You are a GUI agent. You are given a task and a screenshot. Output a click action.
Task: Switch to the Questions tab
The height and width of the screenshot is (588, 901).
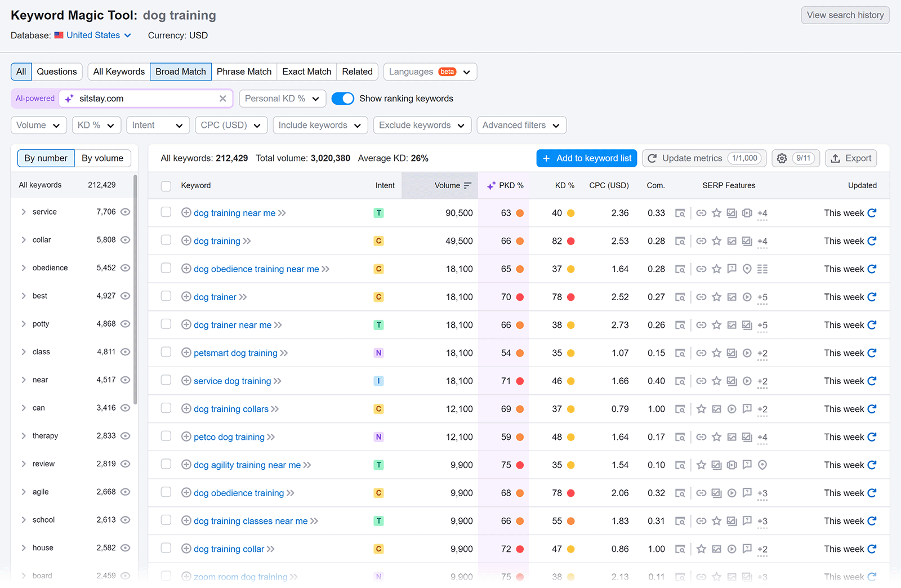point(56,72)
